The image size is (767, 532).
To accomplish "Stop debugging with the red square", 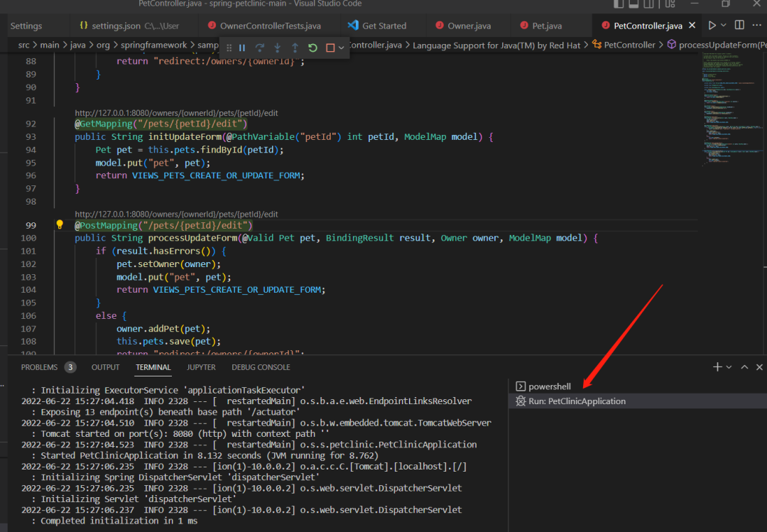I will 330,48.
